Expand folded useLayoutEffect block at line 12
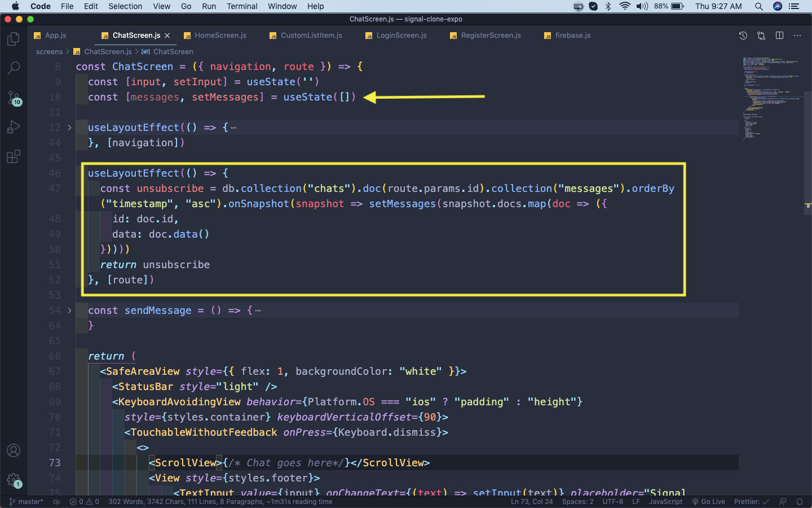Viewport: 812px width, 508px height. (69, 128)
